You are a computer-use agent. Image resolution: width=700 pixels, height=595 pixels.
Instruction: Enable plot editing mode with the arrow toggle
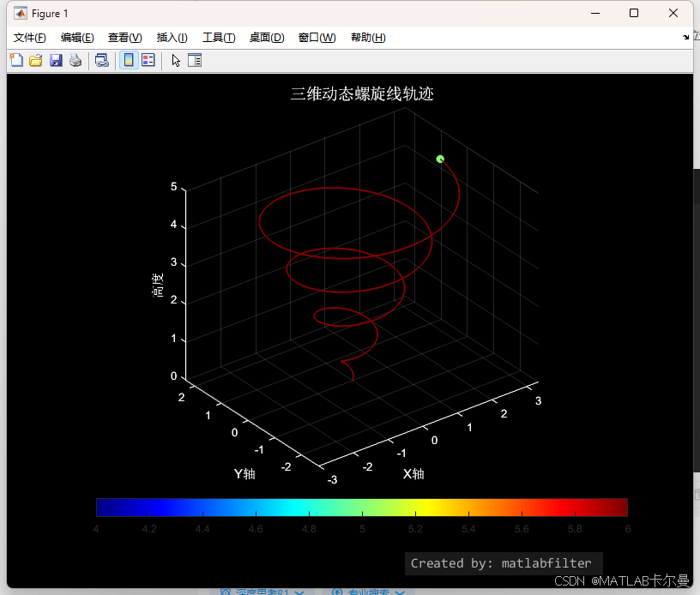[176, 60]
